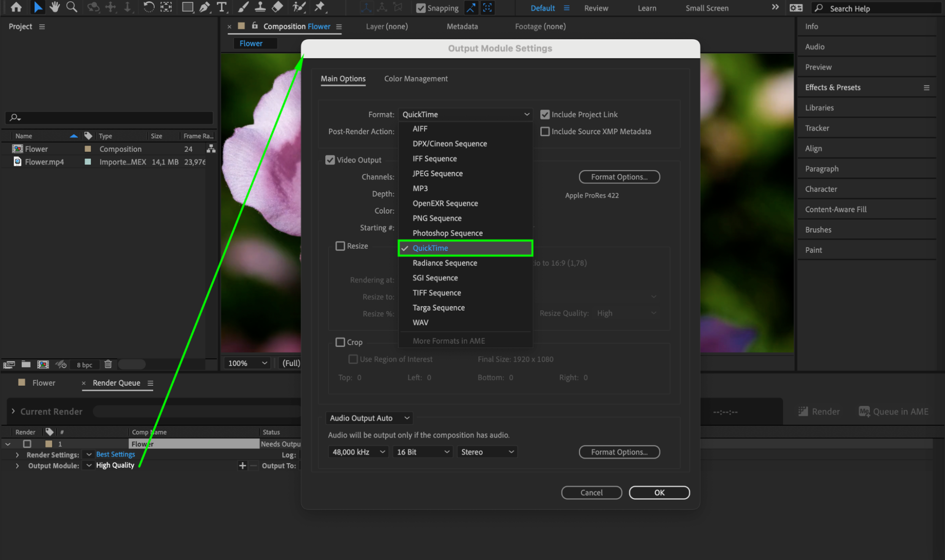The width and height of the screenshot is (945, 560).
Task: Select the Hand tool
Action: click(54, 7)
